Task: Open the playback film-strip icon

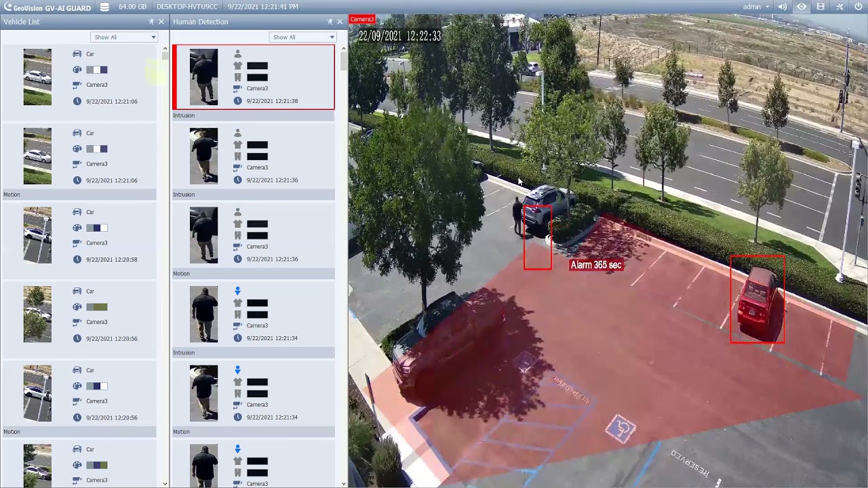Action: pyautogui.click(x=821, y=7)
